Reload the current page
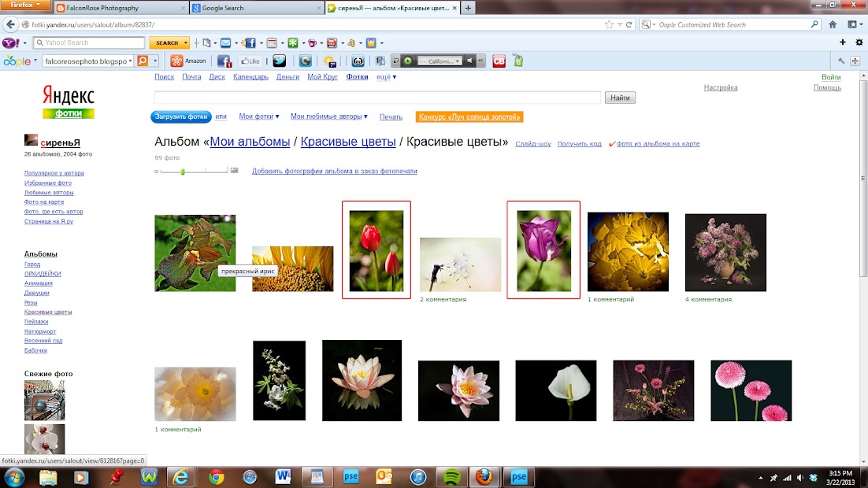Screen dimensions: 868x488 629,24
